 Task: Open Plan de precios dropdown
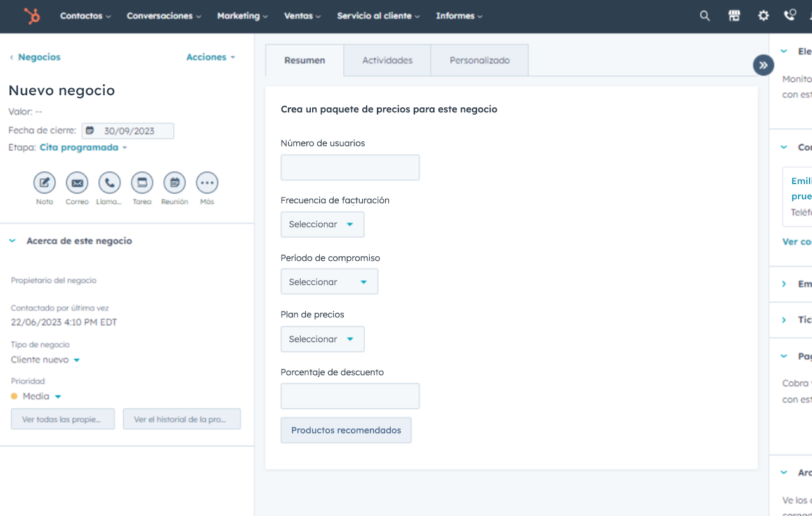322,340
